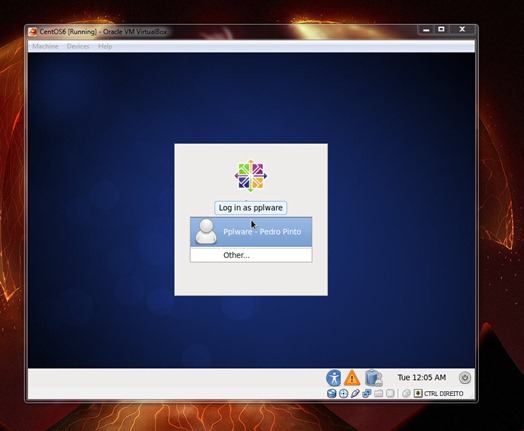Maximize the VirtualBox window
Screen dimensions: 524x431
pyautogui.click(x=441, y=30)
